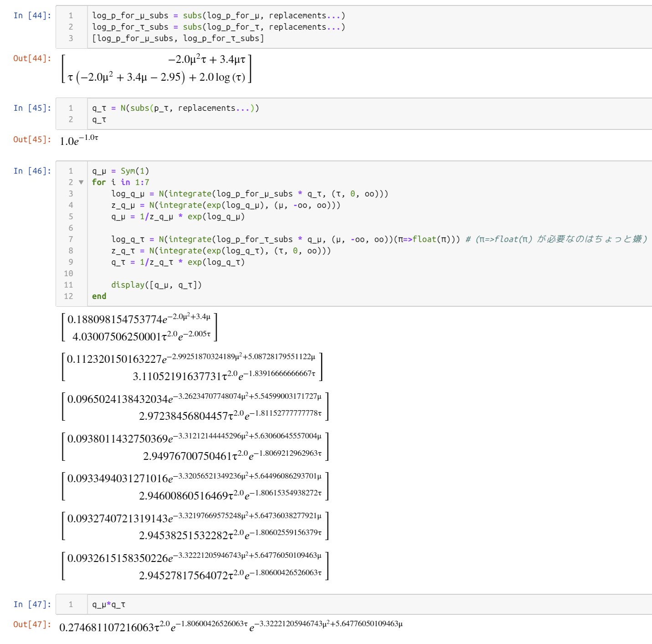This screenshot has width=652, height=644.
Task: Click the Out[44]: output prompt
Action: 32,58
